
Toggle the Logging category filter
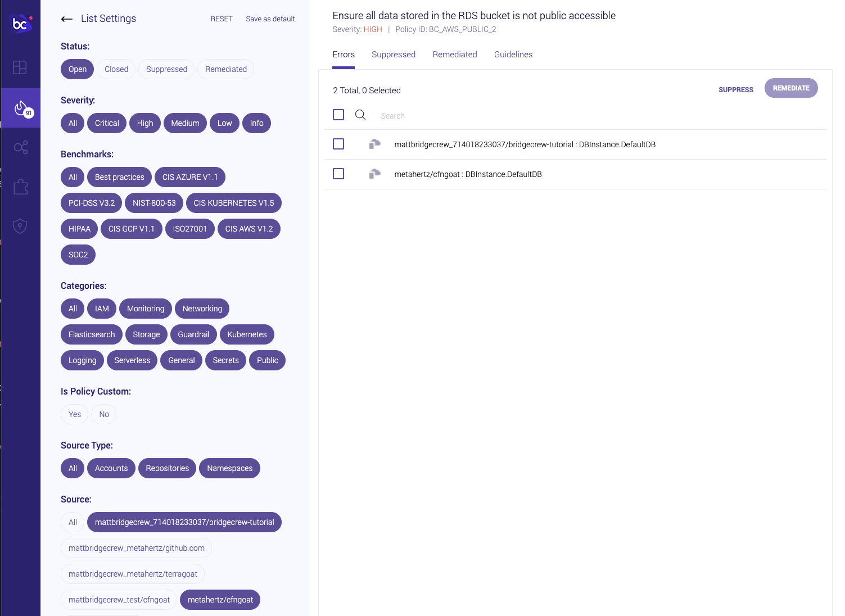tap(82, 360)
